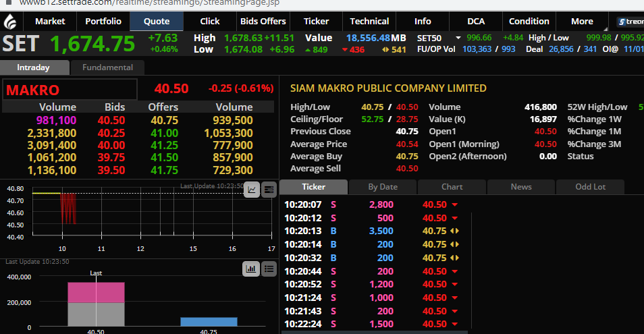Click offer price 41.25
The image size is (644, 334).
pos(164,145)
